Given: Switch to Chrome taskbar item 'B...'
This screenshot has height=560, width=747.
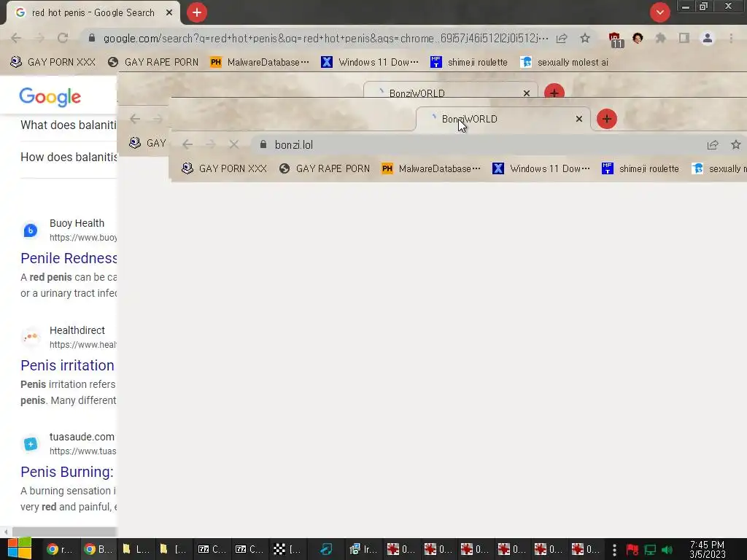Looking at the screenshot, I should pos(97,550).
